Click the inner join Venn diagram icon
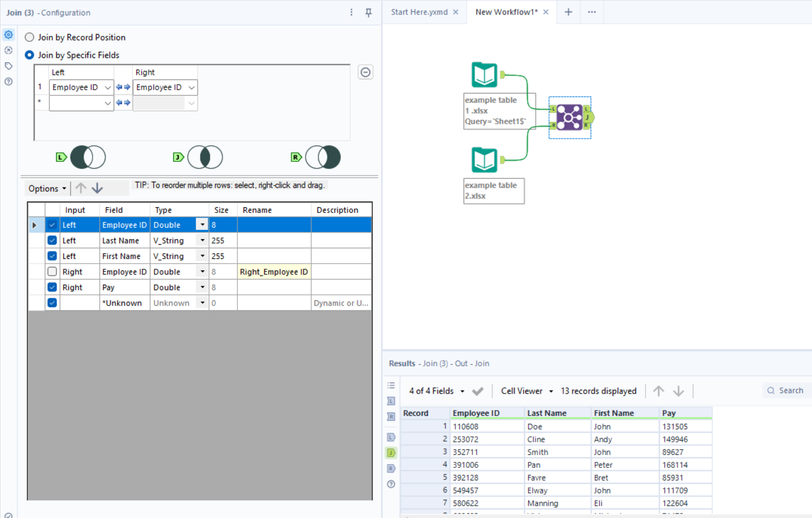Viewport: 812px width, 518px height. [204, 157]
